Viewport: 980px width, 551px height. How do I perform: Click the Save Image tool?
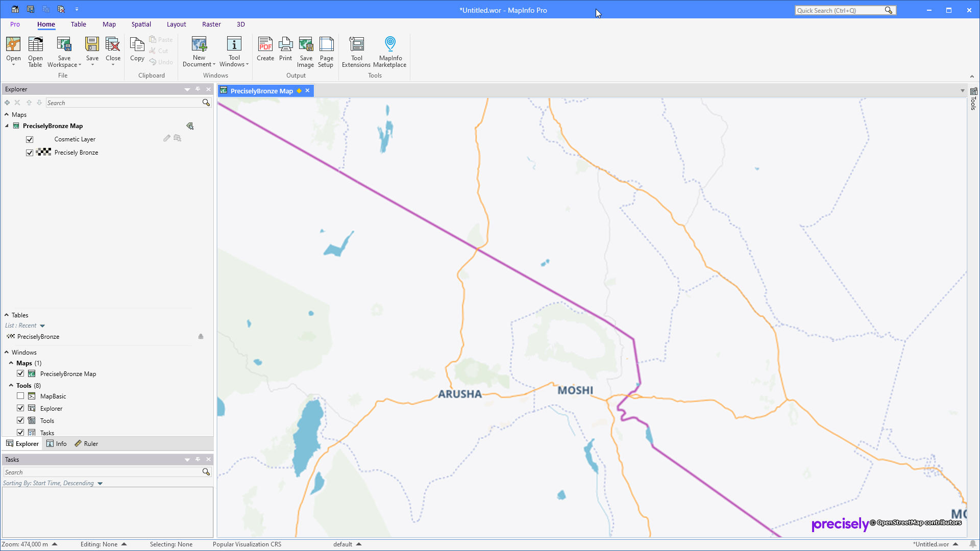(x=306, y=51)
